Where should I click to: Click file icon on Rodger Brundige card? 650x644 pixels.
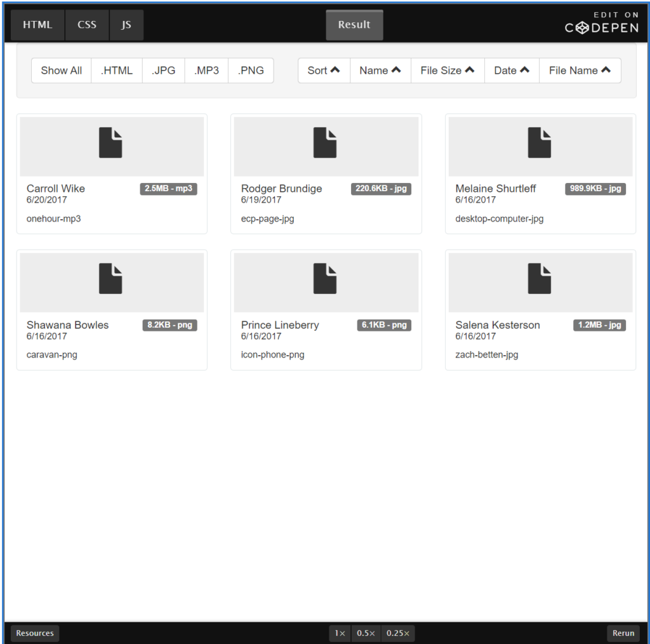pos(325,143)
